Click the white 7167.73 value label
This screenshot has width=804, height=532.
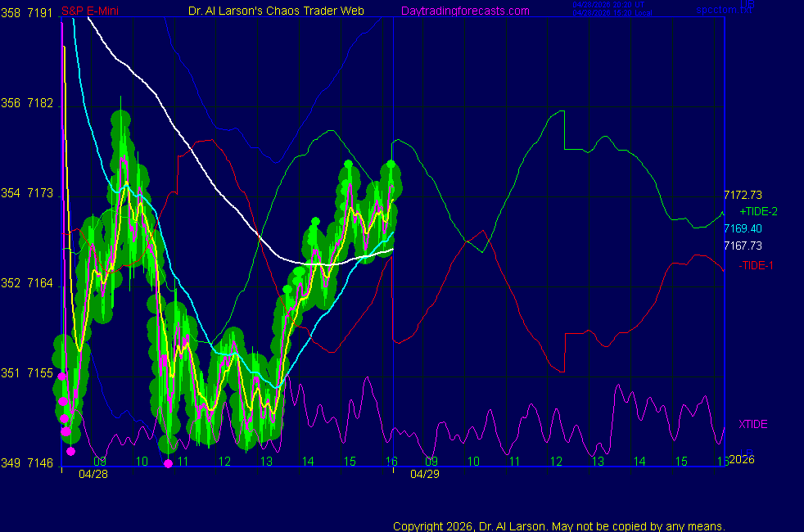coord(743,246)
